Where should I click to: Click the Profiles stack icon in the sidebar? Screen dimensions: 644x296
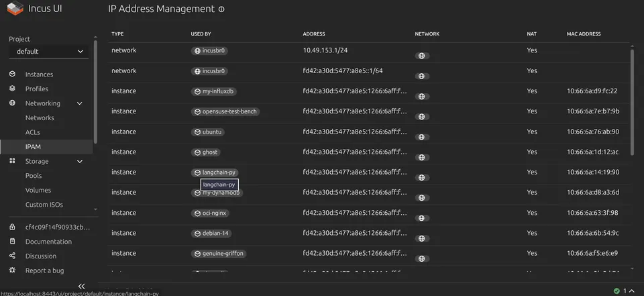(x=12, y=89)
